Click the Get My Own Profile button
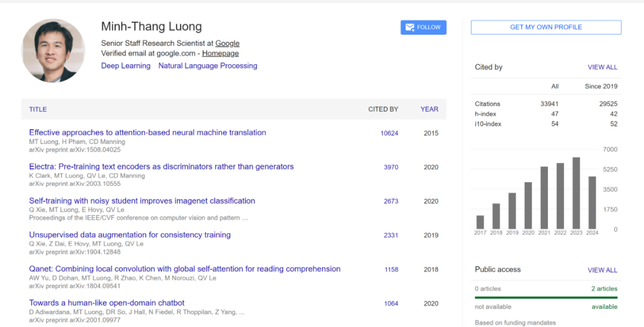The width and height of the screenshot is (644, 327). click(546, 27)
